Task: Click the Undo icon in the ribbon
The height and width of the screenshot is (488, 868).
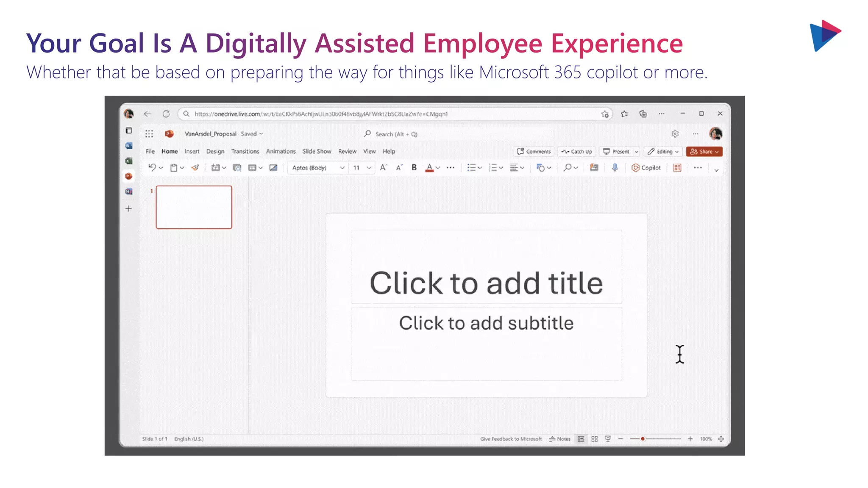Action: [152, 168]
